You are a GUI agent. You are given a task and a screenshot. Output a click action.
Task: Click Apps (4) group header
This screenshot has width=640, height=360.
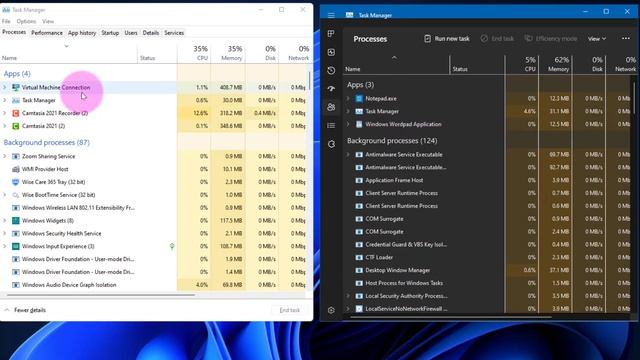[17, 73]
